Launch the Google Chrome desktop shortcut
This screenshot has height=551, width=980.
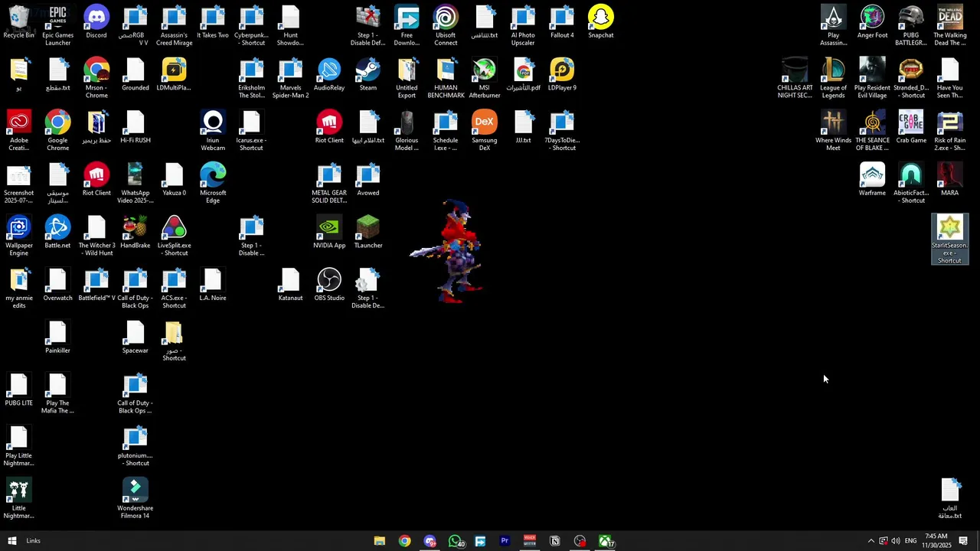click(57, 131)
